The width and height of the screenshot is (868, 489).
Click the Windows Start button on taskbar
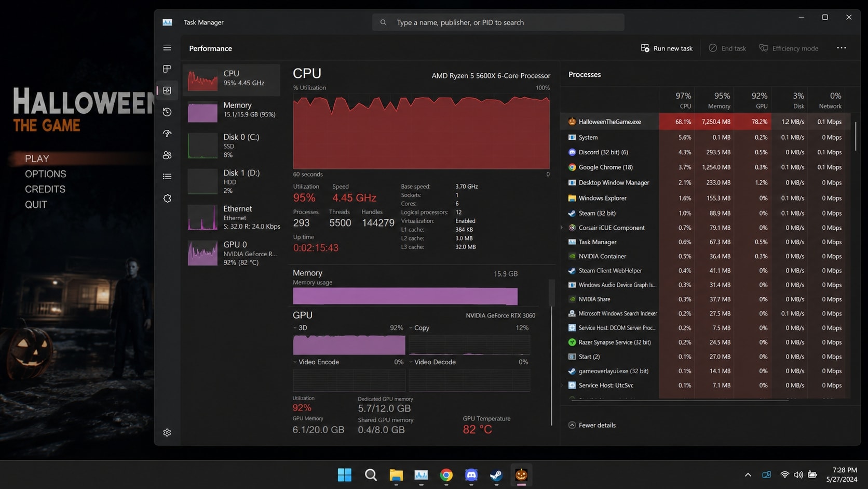tap(345, 475)
